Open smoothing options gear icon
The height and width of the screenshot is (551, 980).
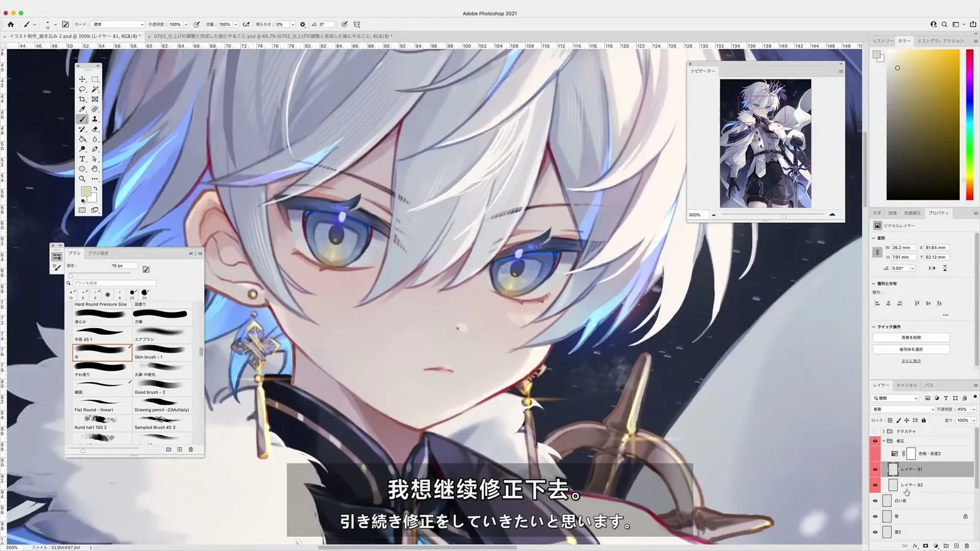(303, 24)
